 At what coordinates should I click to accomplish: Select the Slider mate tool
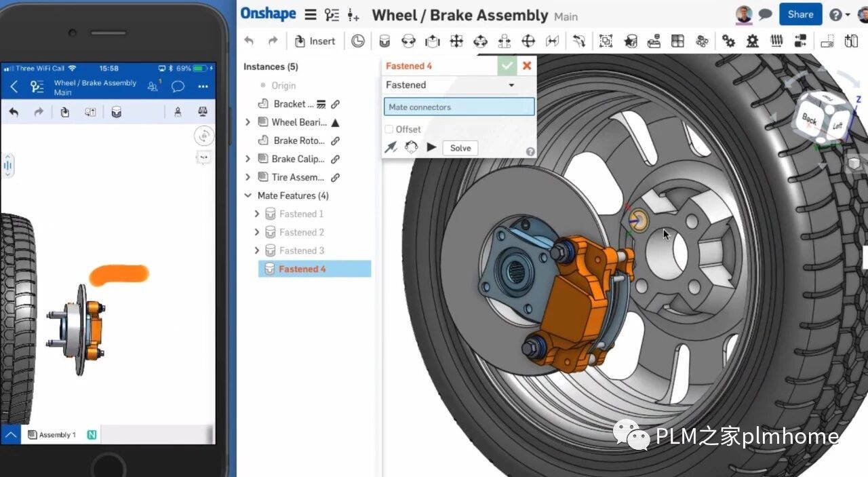pyautogui.click(x=433, y=41)
